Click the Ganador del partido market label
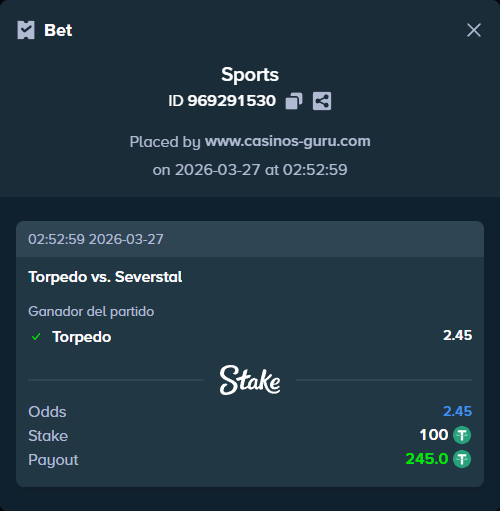500x511 pixels. pyautogui.click(x=91, y=312)
